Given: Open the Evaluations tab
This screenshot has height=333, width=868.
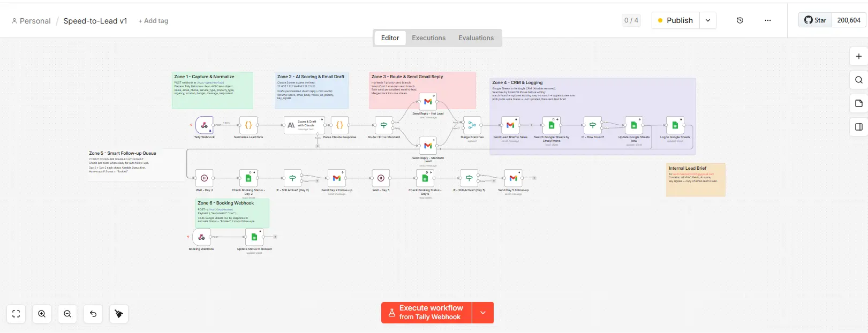Looking at the screenshot, I should tap(476, 38).
